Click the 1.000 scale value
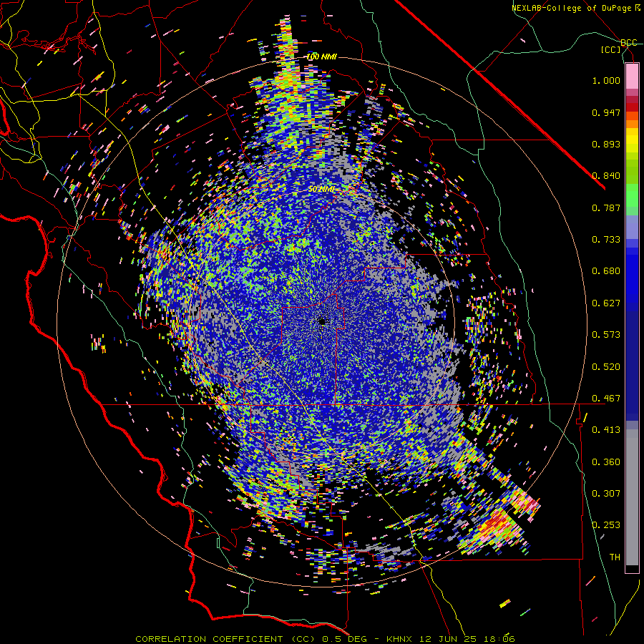644x644 pixels. pyautogui.click(x=606, y=80)
